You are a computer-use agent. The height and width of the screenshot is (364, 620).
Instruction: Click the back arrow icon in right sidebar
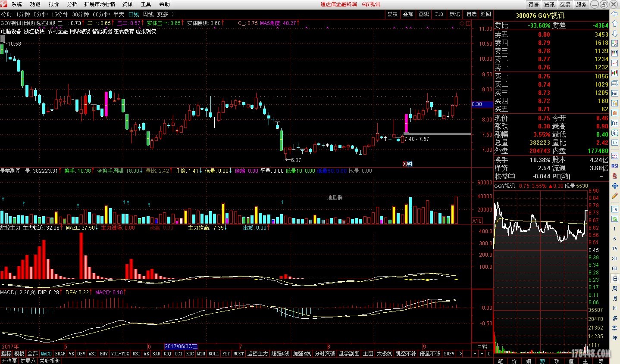pyautogui.click(x=615, y=13)
